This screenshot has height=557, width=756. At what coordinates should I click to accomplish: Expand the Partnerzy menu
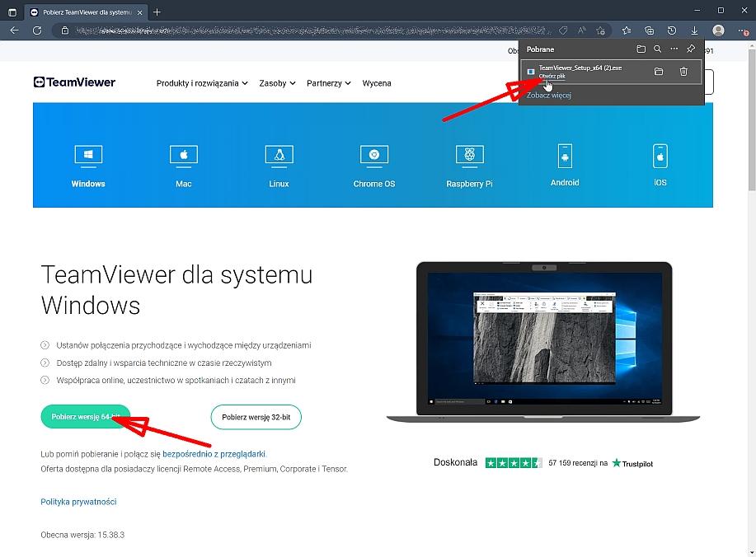pyautogui.click(x=329, y=83)
